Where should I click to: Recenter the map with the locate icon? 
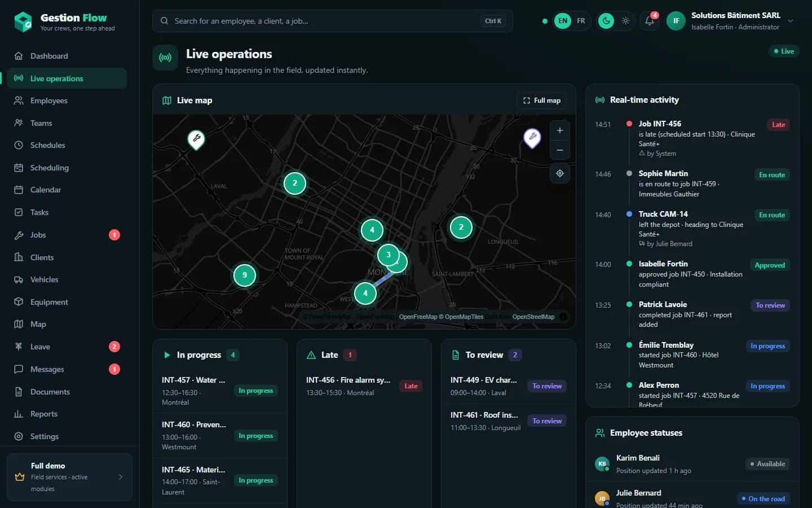(x=560, y=173)
